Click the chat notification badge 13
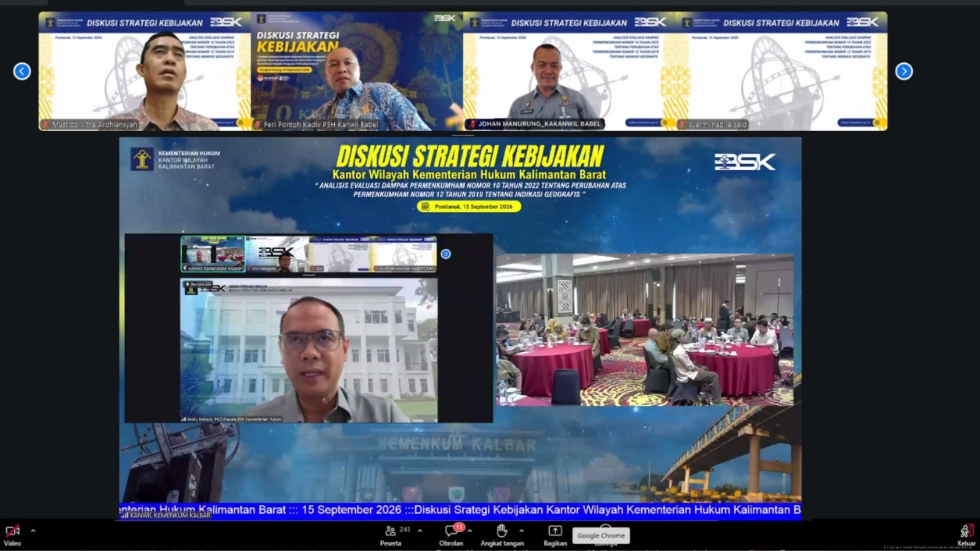 click(459, 527)
